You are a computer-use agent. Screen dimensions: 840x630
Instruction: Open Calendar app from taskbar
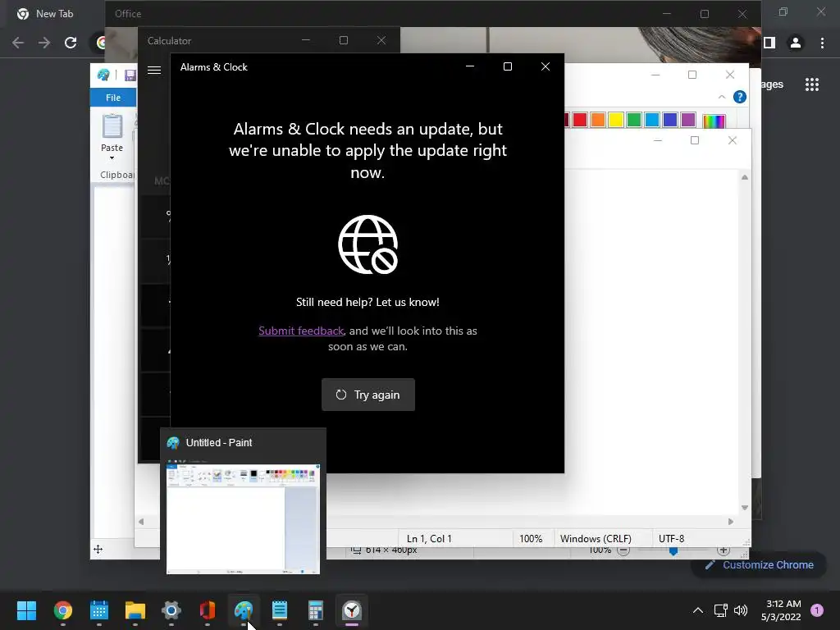tap(99, 610)
